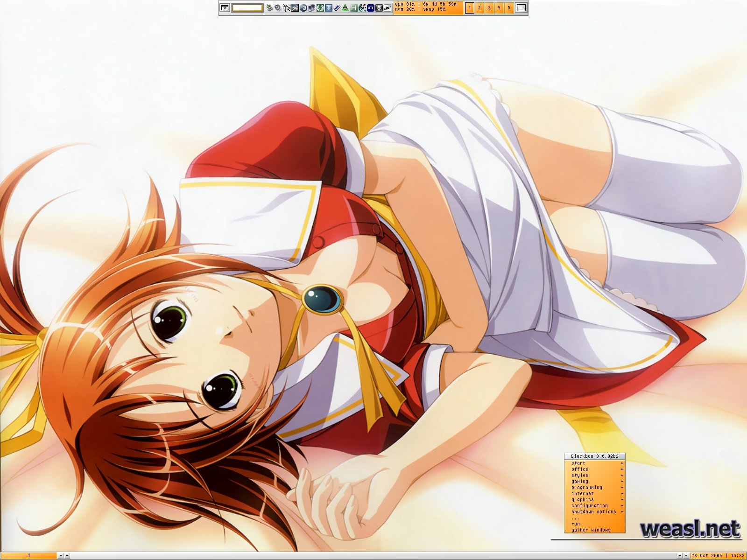Click the workspace label 'i' in bottom bar
The height and width of the screenshot is (560, 747).
coord(29,556)
